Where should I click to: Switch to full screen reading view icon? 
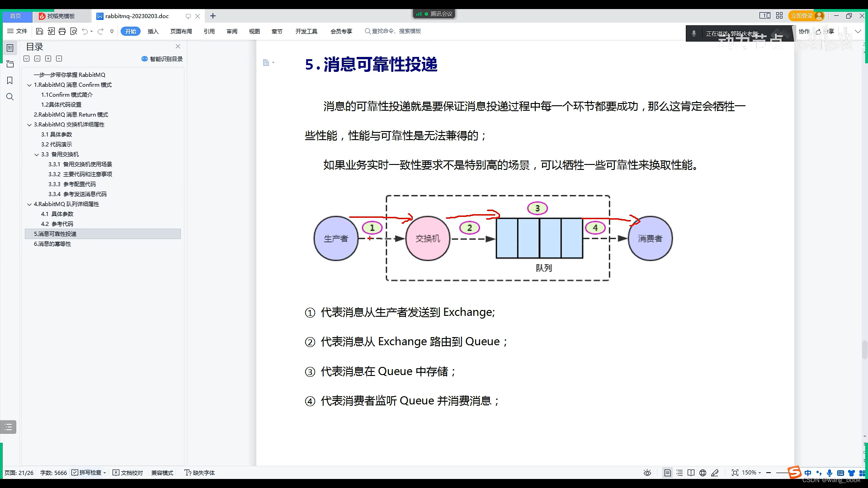point(692,473)
